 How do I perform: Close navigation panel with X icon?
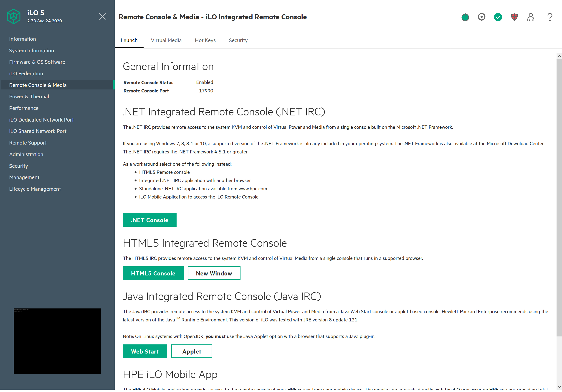click(102, 16)
